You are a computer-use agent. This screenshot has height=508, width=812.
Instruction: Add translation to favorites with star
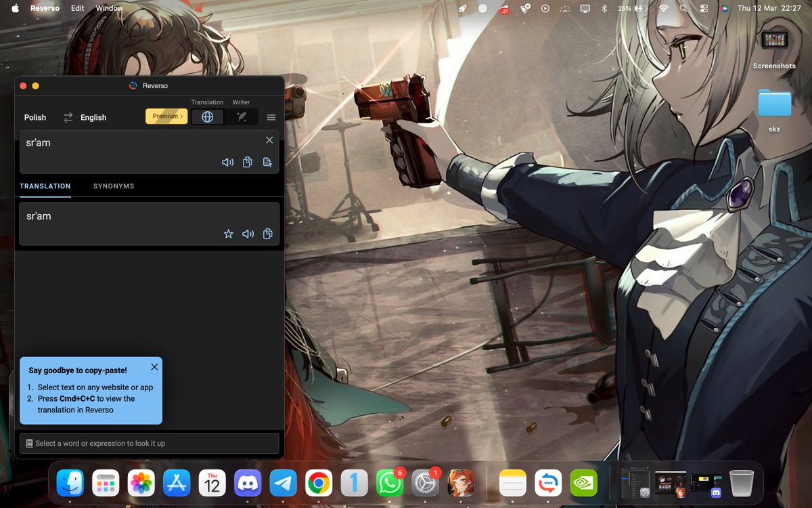click(229, 234)
